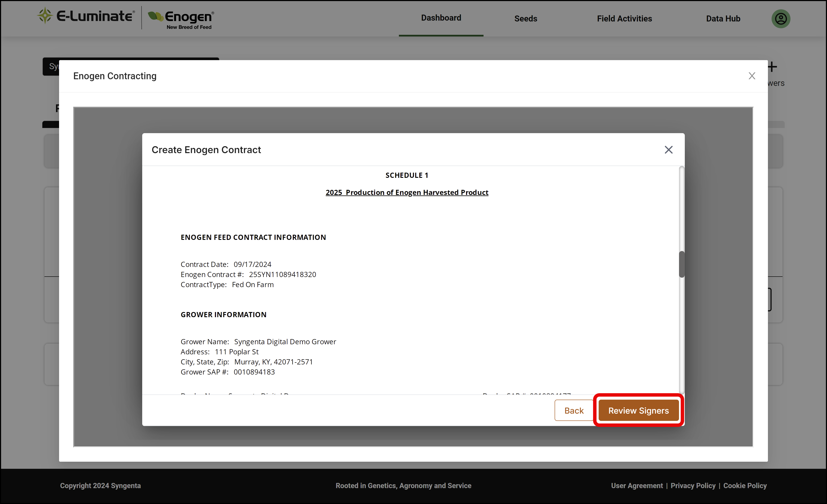Click the ContractType Fed On Farm line
Viewport: 827px width, 504px height.
[x=227, y=285]
